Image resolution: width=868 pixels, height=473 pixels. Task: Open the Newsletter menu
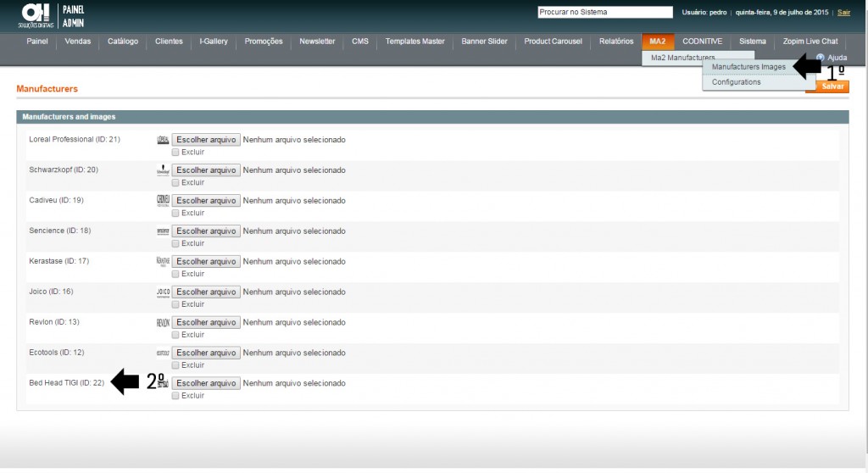317,42
